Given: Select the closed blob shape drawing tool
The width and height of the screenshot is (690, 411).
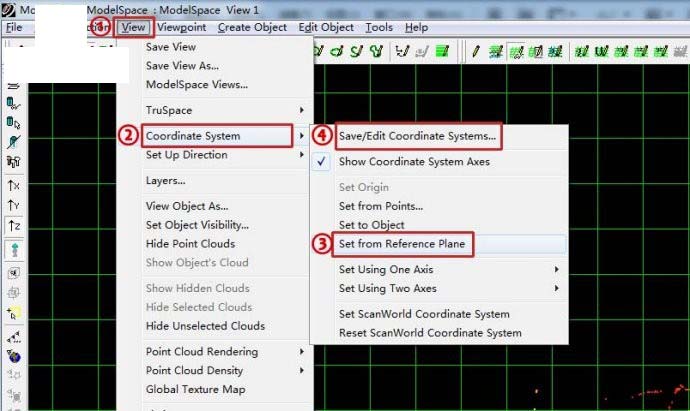Looking at the screenshot, I should click(376, 51).
